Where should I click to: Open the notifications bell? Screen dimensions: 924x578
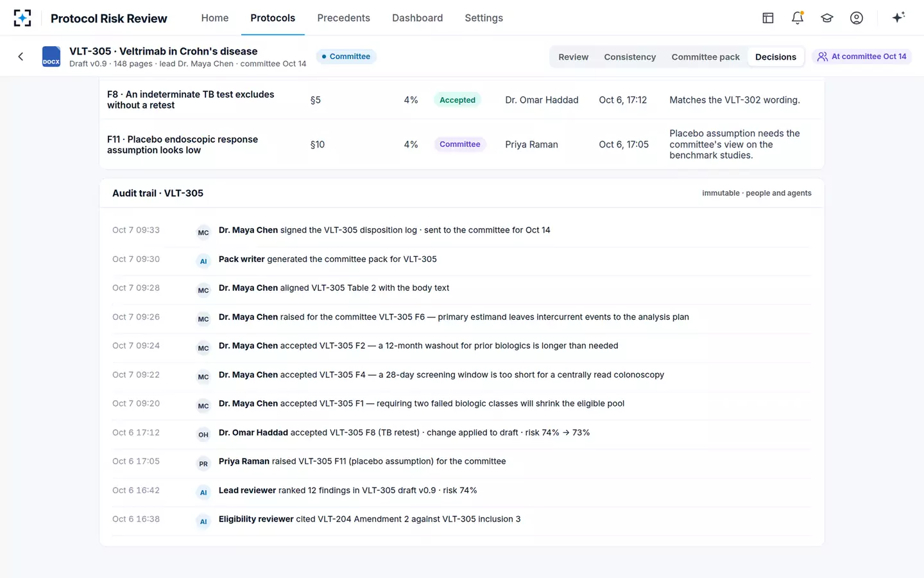click(x=798, y=18)
